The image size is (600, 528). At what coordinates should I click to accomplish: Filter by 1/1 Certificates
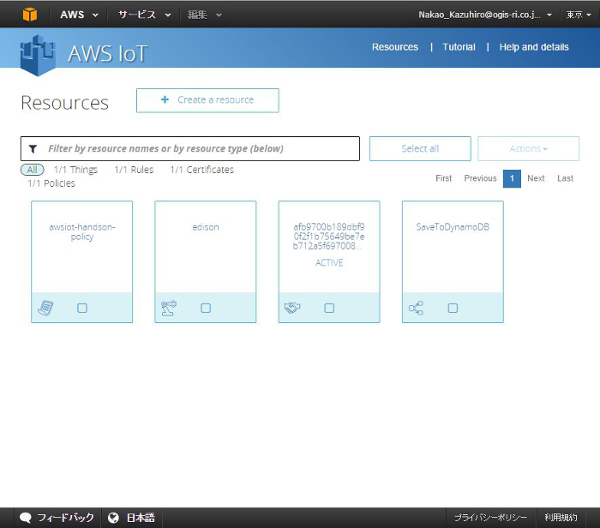tap(202, 169)
